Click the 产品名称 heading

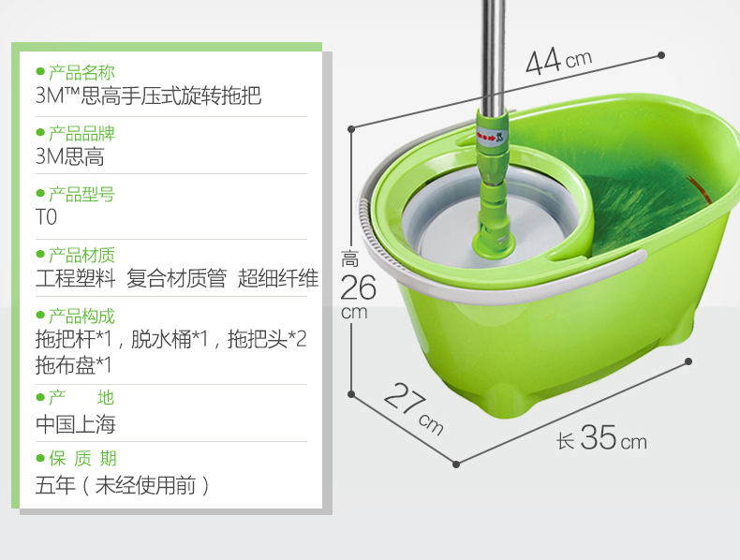point(81,72)
